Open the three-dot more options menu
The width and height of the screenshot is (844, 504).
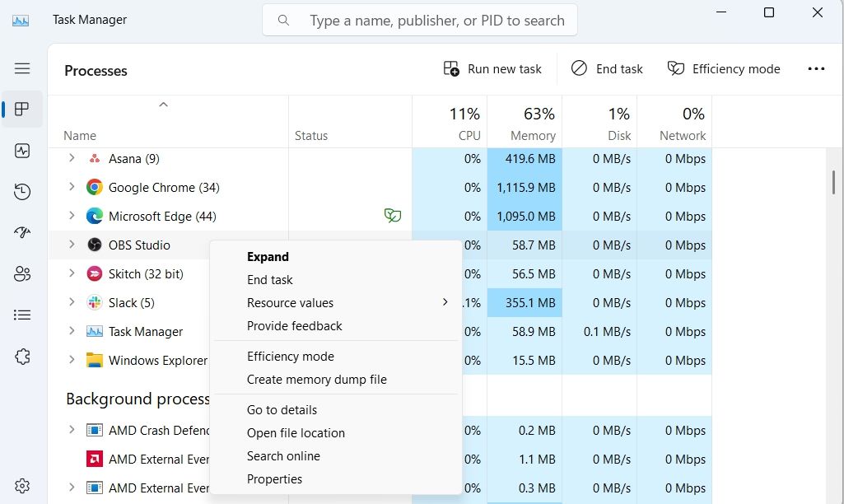point(816,69)
